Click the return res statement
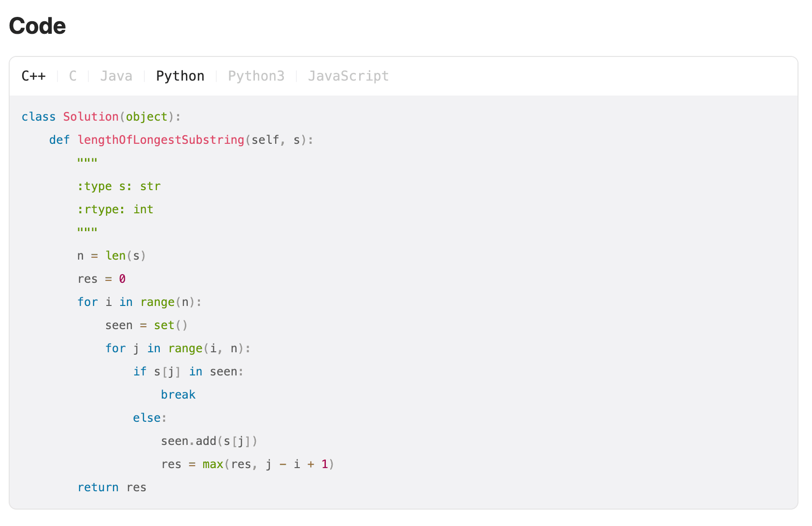812x526 pixels. coord(112,487)
